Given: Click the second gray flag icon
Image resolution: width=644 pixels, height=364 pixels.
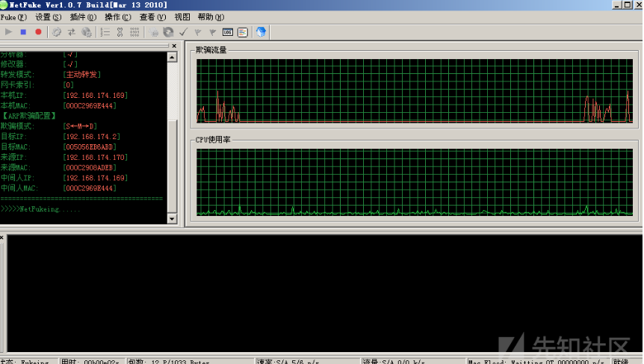Looking at the screenshot, I should tap(213, 32).
